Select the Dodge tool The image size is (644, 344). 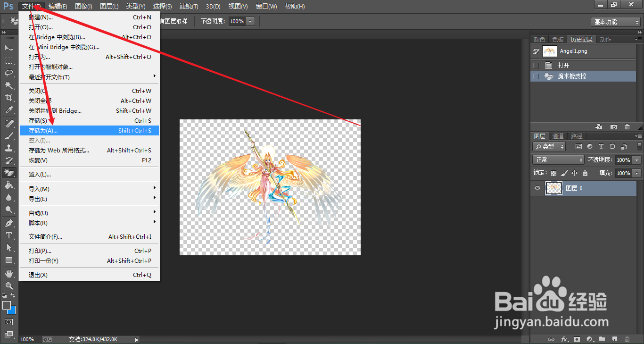[9, 210]
